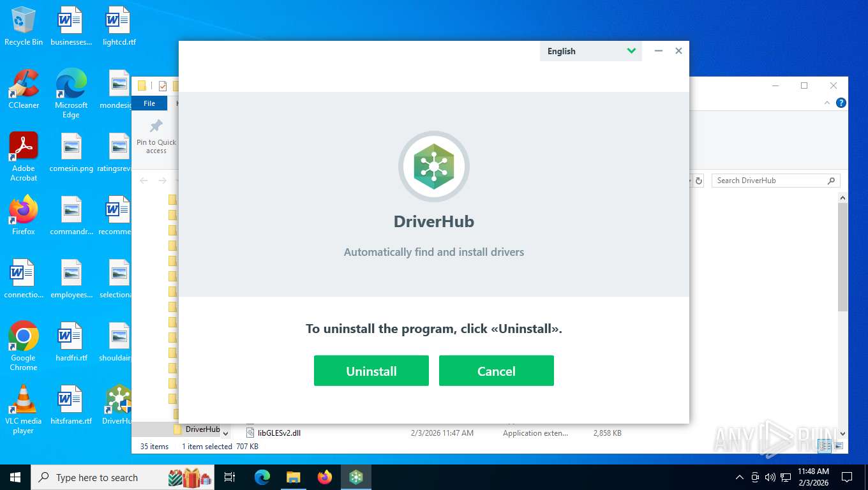This screenshot has height=490, width=868.
Task: Click Pin to Quick access in Explorer
Action: pos(156,137)
